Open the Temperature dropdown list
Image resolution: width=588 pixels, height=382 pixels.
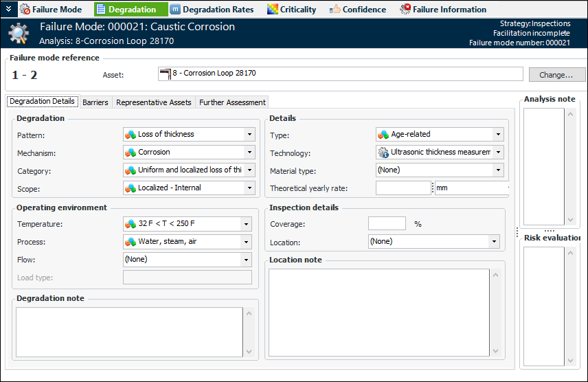click(246, 224)
